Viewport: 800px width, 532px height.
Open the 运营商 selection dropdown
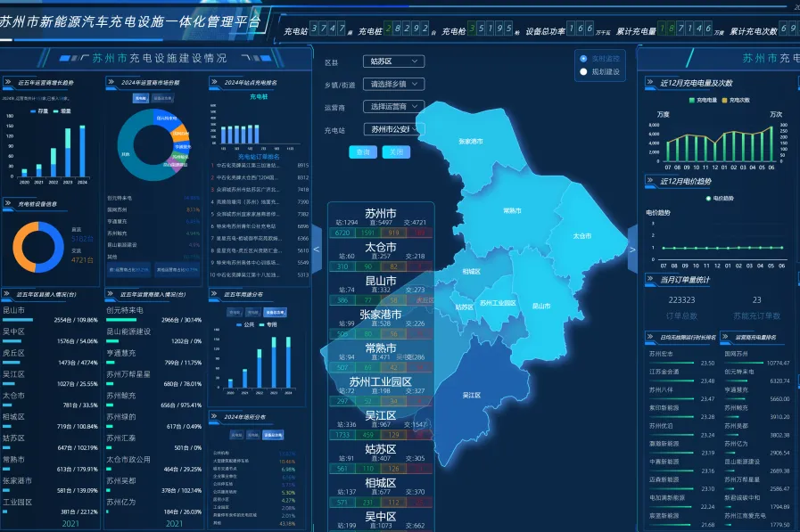click(392, 106)
